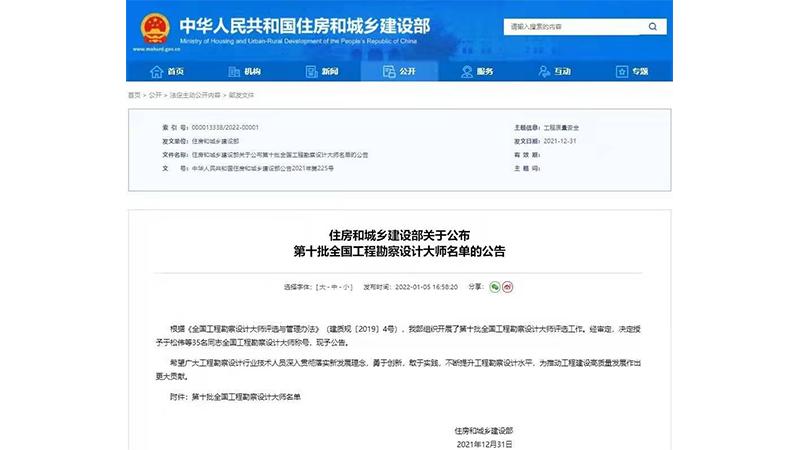Select large font size 大
The width and height of the screenshot is (800, 450).
[321, 287]
